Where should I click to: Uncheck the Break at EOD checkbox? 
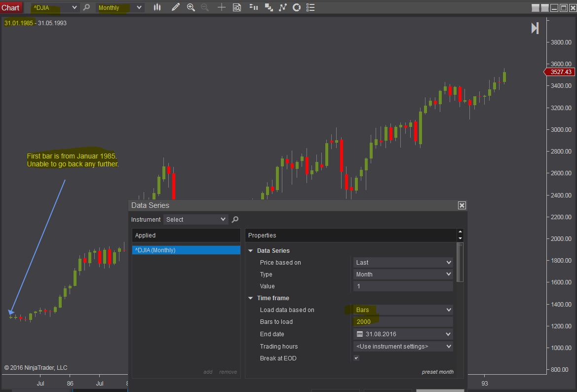click(356, 358)
